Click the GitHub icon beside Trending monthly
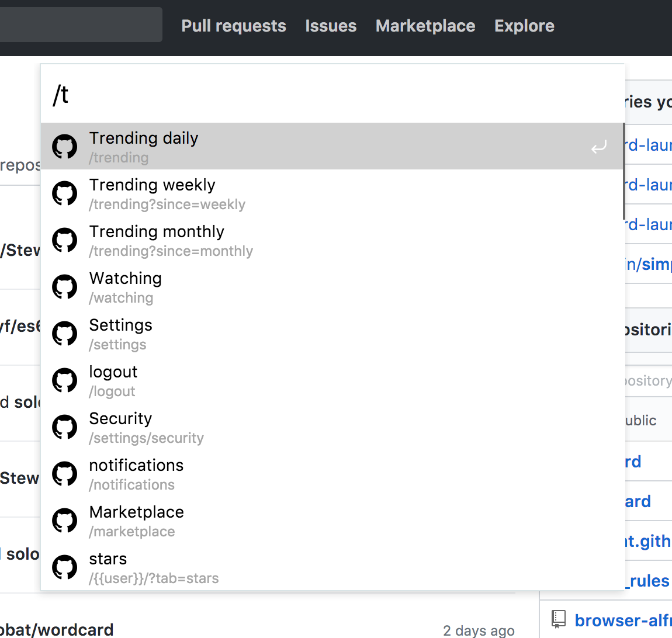 pos(65,240)
